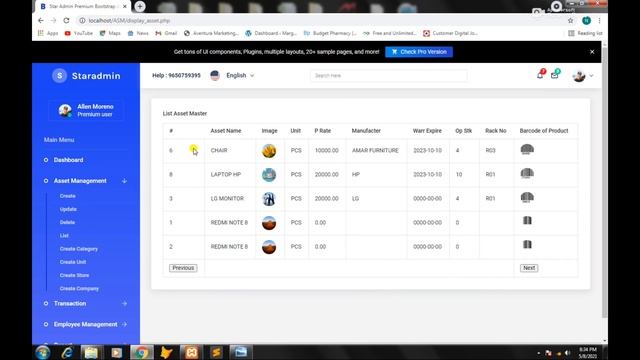This screenshot has width=640, height=360.
Task: Open the Windows Start button
Action: tap(42, 352)
